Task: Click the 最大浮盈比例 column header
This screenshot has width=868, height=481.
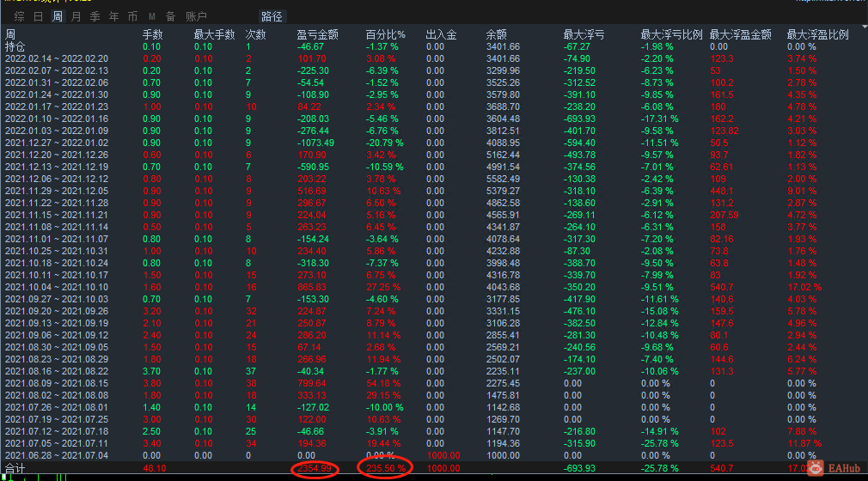Action: 817,34
